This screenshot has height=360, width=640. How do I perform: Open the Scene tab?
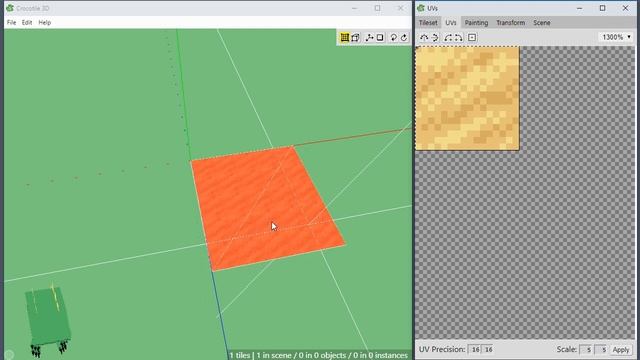(542, 23)
